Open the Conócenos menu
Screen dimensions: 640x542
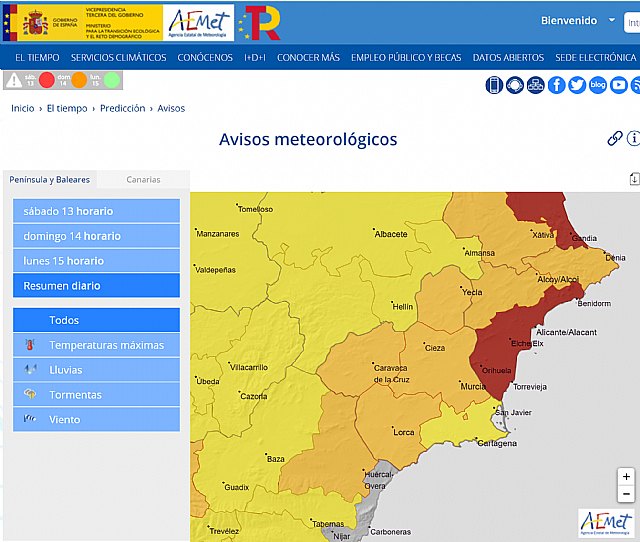pyautogui.click(x=205, y=58)
